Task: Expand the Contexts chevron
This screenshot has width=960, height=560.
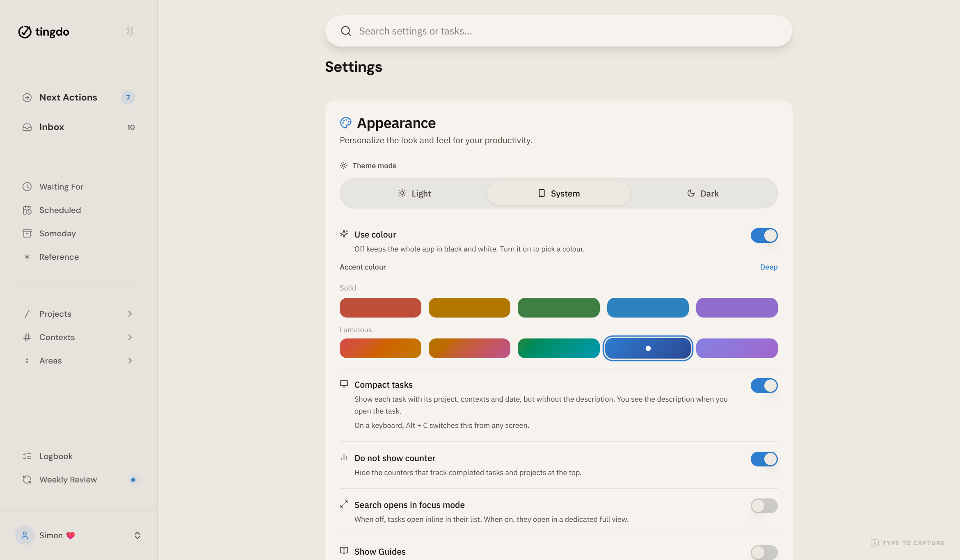Action: (x=130, y=337)
